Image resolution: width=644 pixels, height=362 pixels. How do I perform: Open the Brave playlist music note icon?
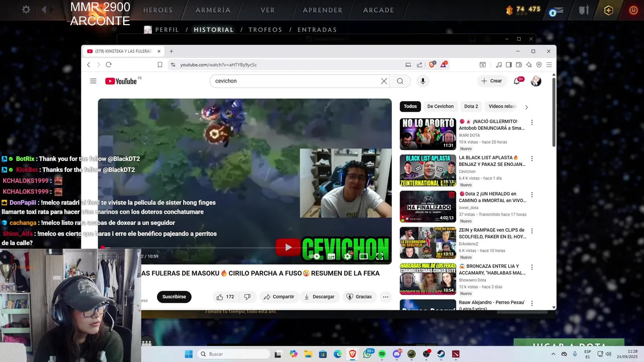[499, 64]
